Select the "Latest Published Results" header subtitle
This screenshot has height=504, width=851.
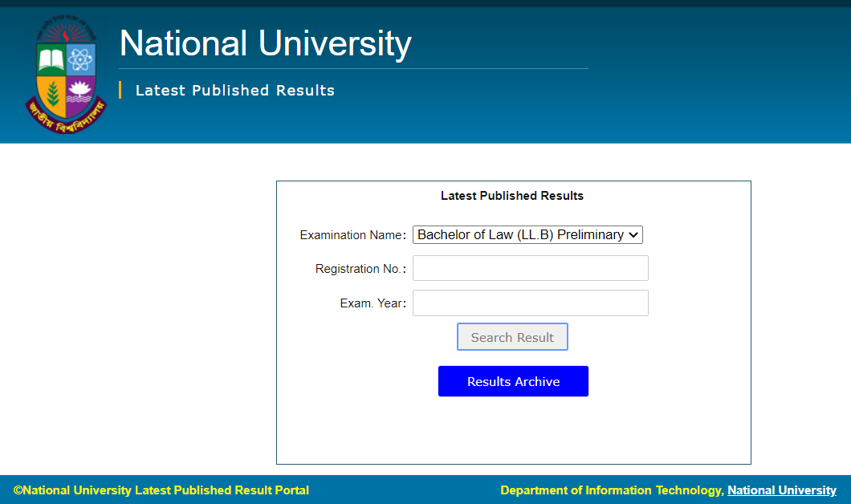235,91
